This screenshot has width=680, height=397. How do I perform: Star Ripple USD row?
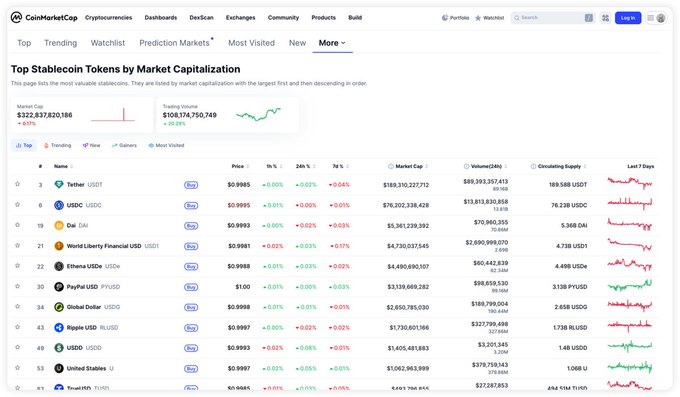pyautogui.click(x=17, y=327)
